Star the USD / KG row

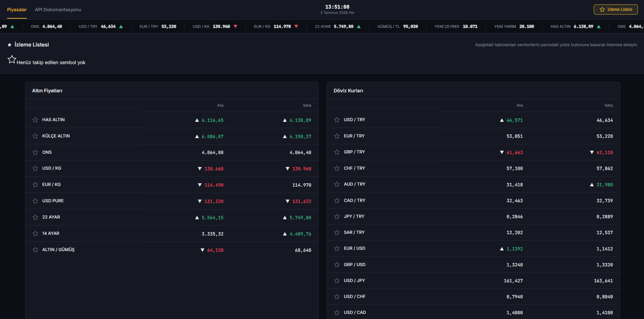(35, 168)
